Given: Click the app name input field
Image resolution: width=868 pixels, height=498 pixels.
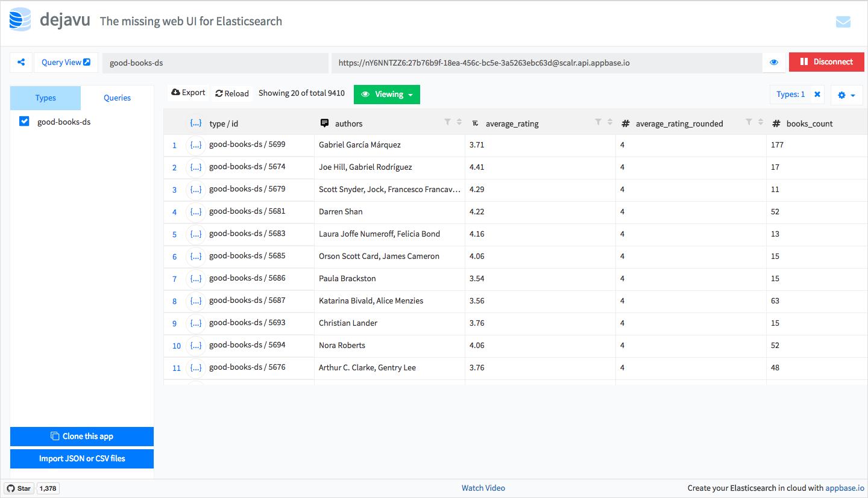Looking at the screenshot, I should (215, 63).
